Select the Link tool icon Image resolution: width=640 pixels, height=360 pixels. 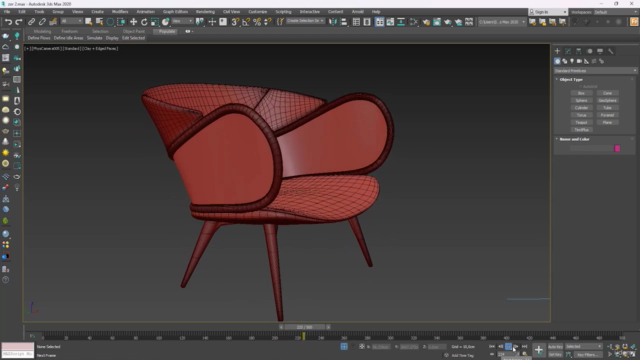(31, 22)
